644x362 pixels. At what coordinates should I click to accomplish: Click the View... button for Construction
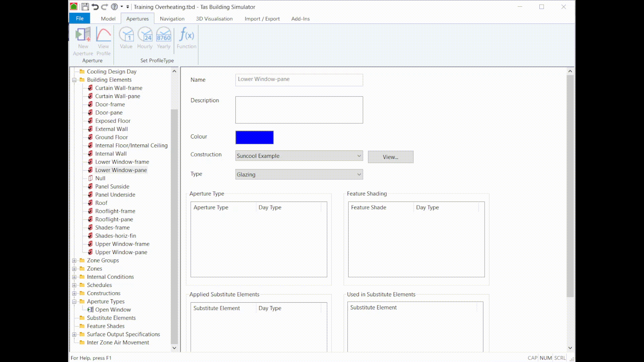click(390, 157)
